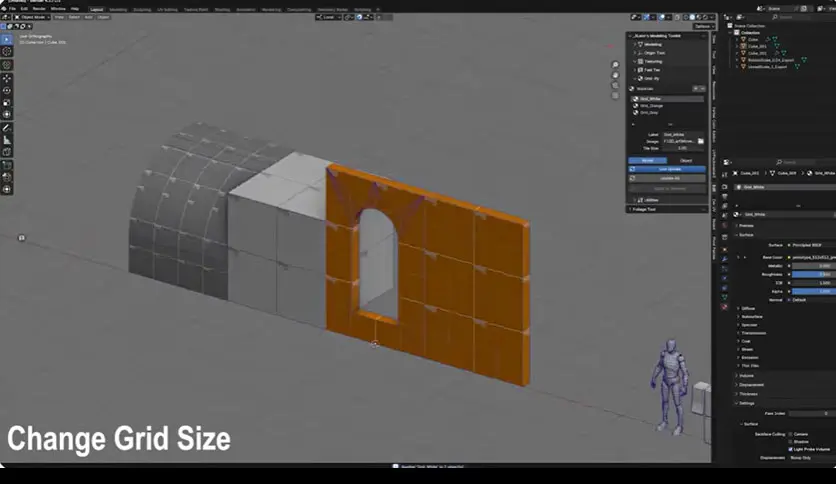
Task: Switch toolkit scope to Object
Action: tap(686, 160)
